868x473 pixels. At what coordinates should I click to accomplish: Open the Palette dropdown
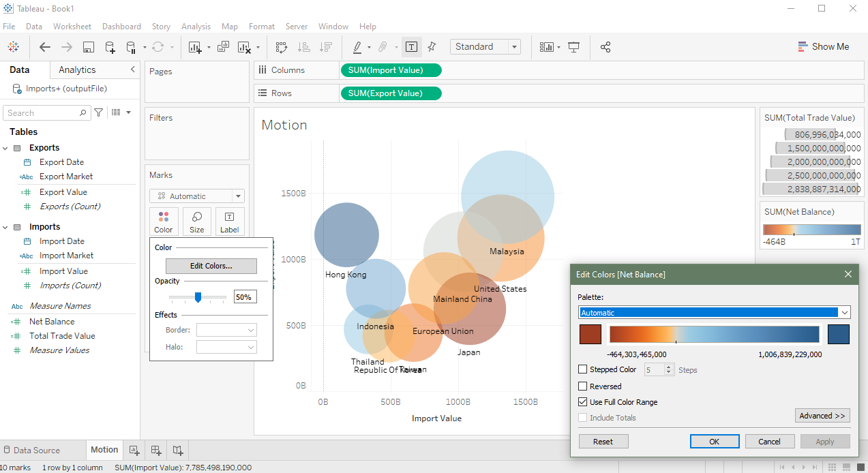[845, 313]
